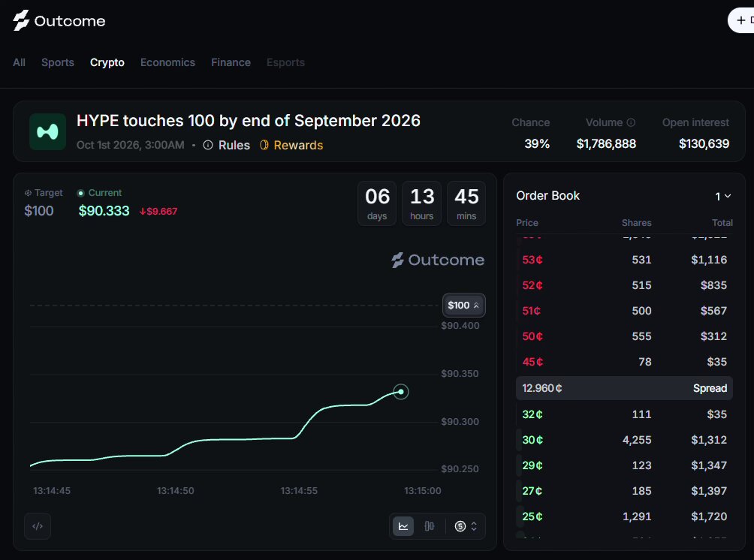The height and width of the screenshot is (560, 754).
Task: Select the All category tab
Action: [20, 62]
